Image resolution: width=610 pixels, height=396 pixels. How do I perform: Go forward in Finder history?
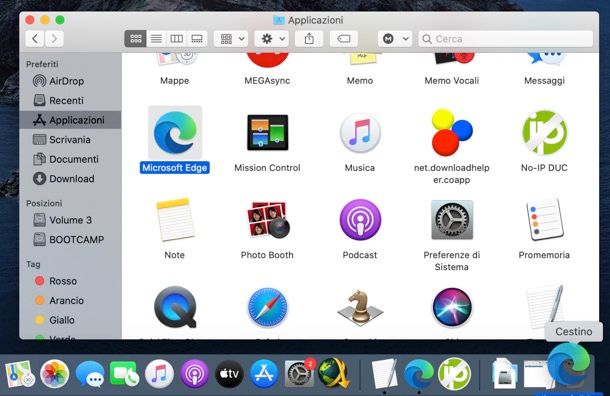point(54,39)
